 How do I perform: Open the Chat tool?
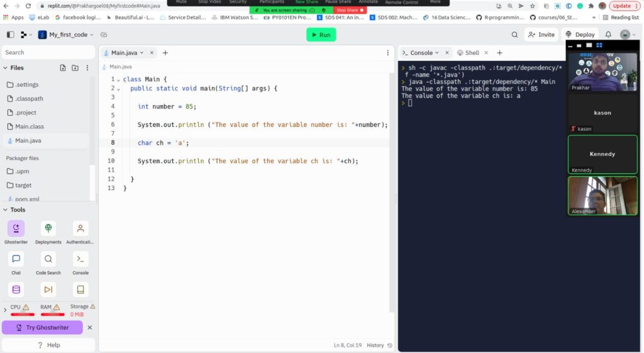pos(16,259)
